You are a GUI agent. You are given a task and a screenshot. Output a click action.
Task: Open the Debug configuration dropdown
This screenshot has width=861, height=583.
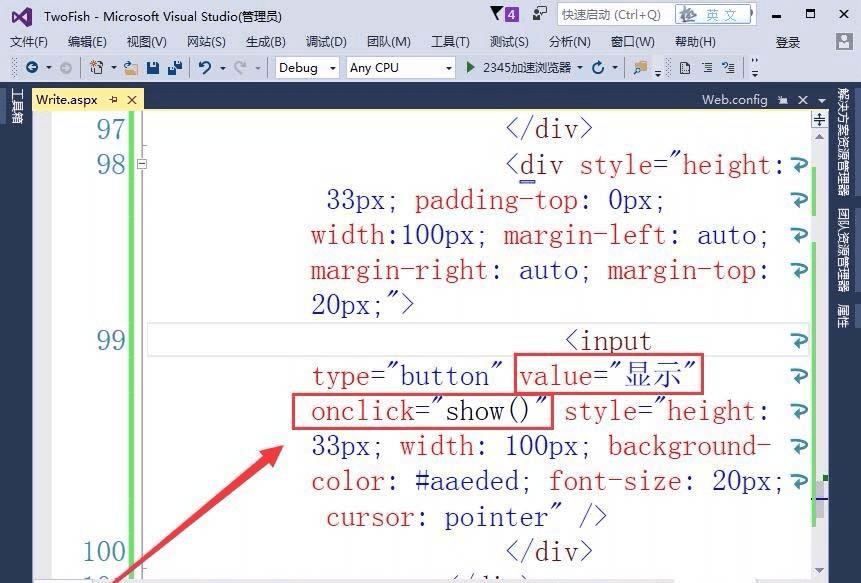point(307,68)
